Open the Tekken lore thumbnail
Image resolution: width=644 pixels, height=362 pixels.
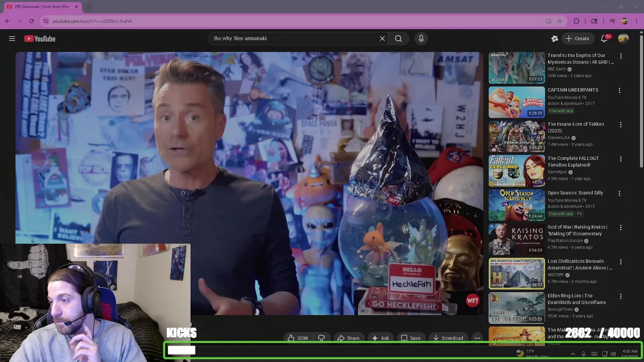(x=517, y=136)
